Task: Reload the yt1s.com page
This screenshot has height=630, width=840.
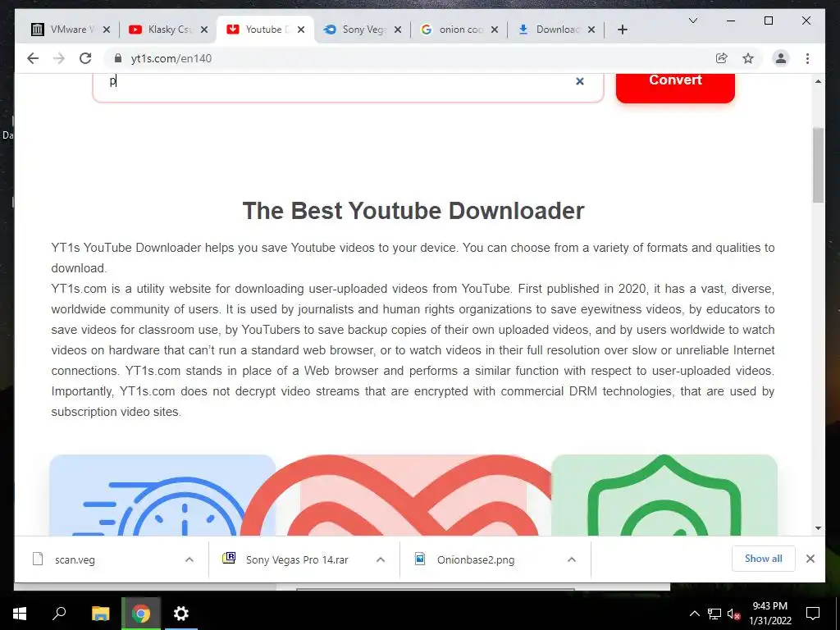Action: point(85,58)
